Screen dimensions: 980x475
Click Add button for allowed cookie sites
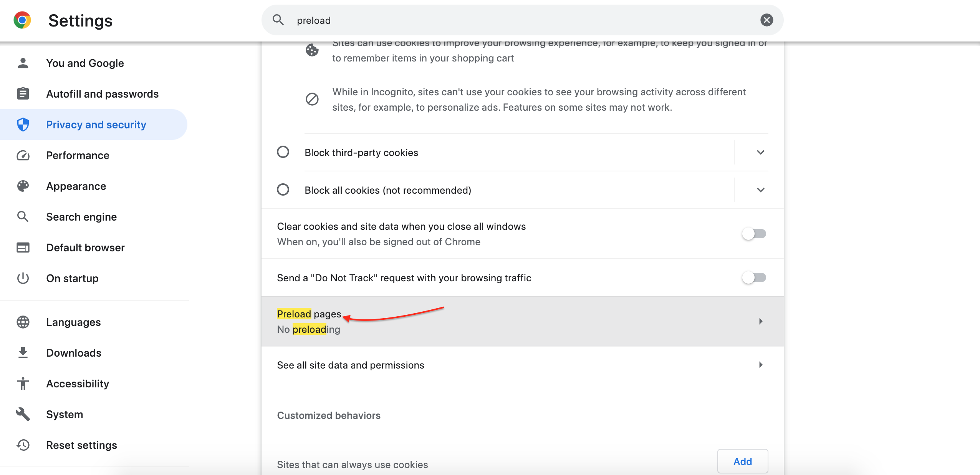coord(743,461)
